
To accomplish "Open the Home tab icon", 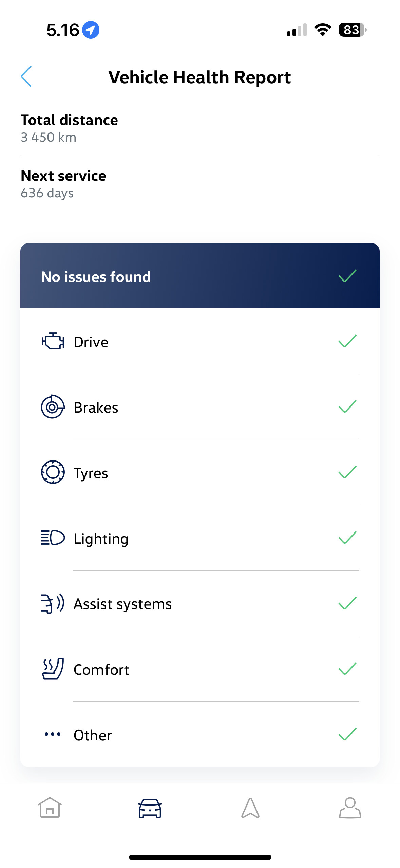I will (x=50, y=808).
